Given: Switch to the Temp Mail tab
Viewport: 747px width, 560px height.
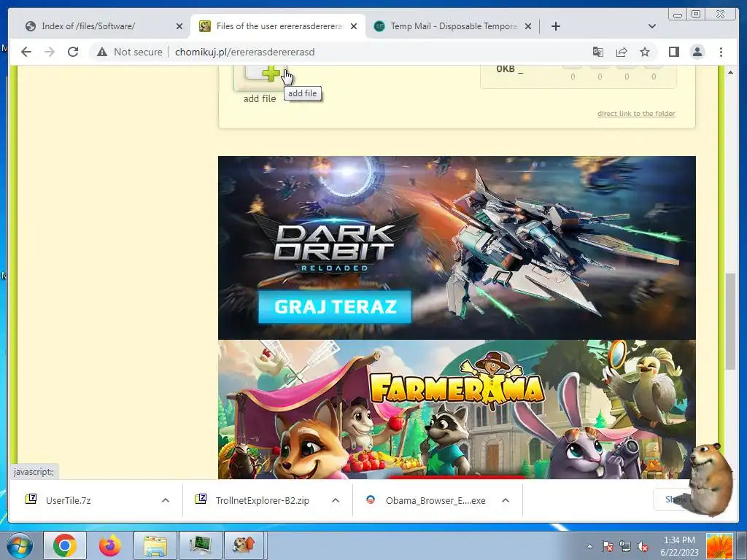Looking at the screenshot, I should coord(452,26).
